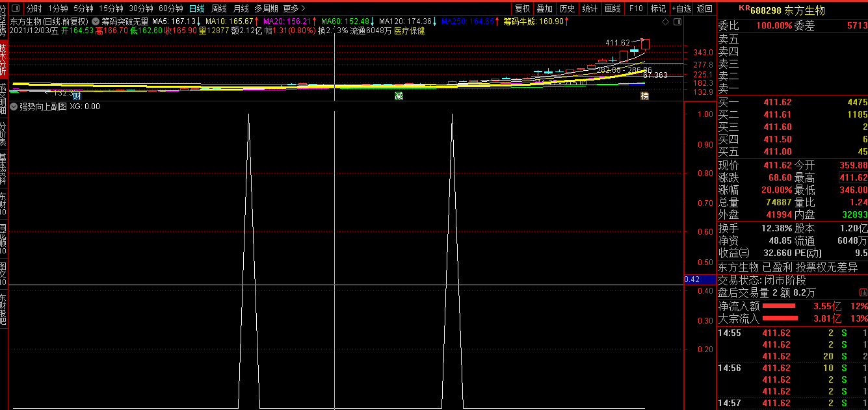Switch to the 15分钟 chart period
Screen dimensions: 868x410
tap(111, 8)
